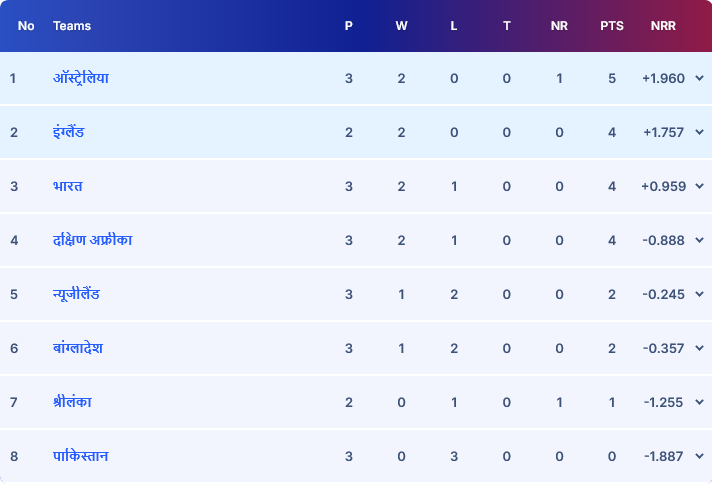Open the दक्षिण अफ्रीका team link
Viewport: 712px width, 489px height.
93,240
